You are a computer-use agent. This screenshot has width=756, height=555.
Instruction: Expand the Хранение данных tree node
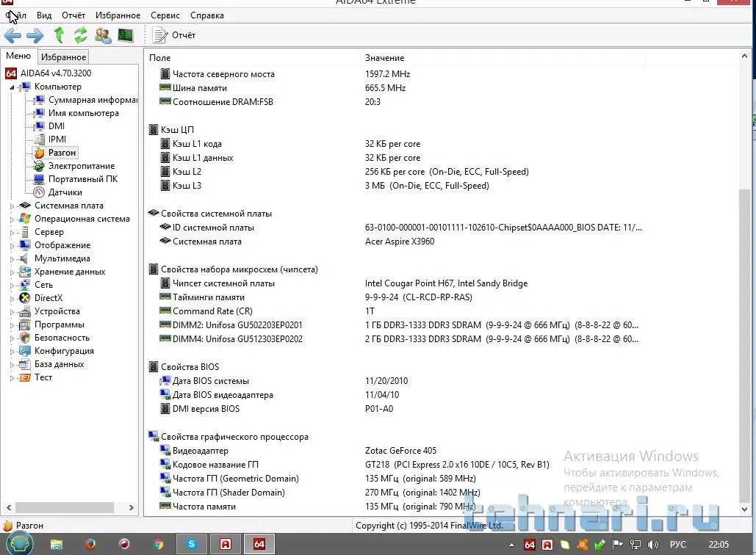(x=12, y=272)
